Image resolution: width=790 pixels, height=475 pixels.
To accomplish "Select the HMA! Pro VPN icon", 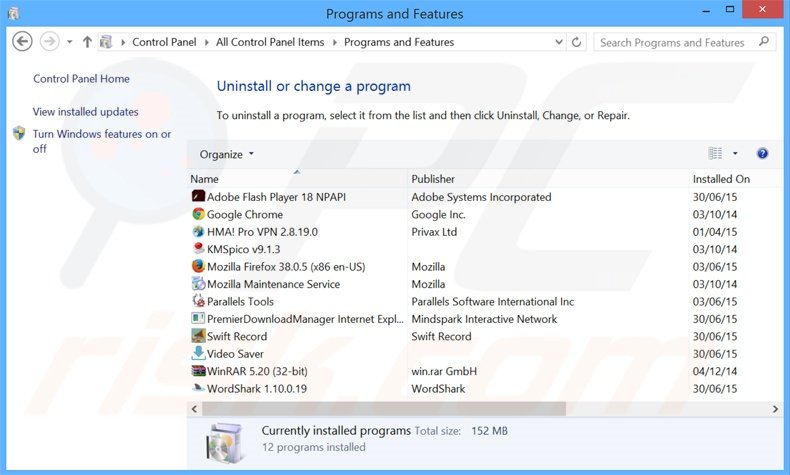I will click(x=199, y=231).
